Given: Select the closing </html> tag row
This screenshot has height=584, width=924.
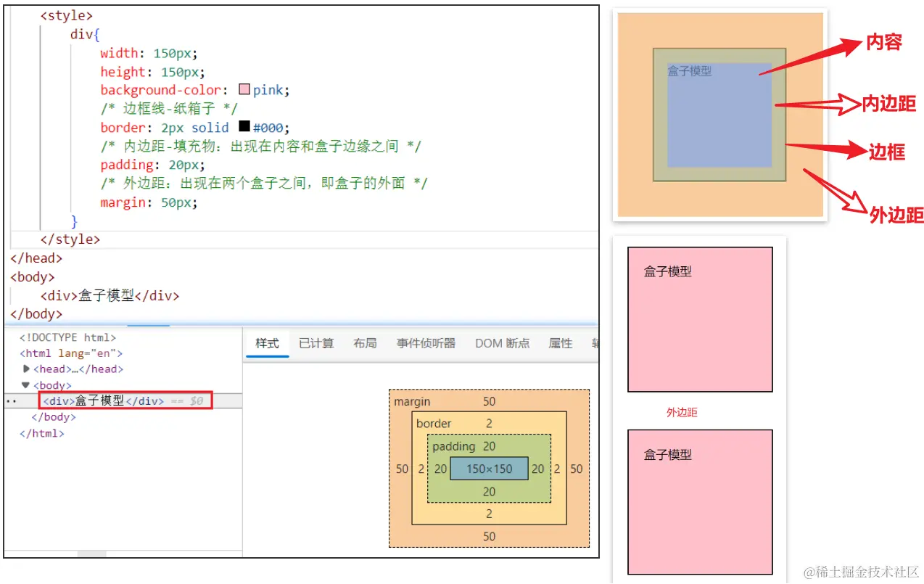Looking at the screenshot, I should coord(42,433).
